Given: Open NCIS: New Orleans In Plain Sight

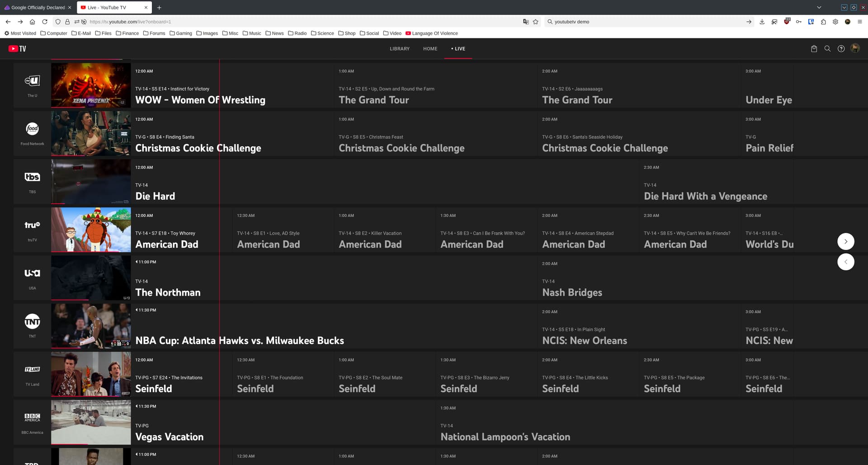Looking at the screenshot, I should click(x=639, y=326).
